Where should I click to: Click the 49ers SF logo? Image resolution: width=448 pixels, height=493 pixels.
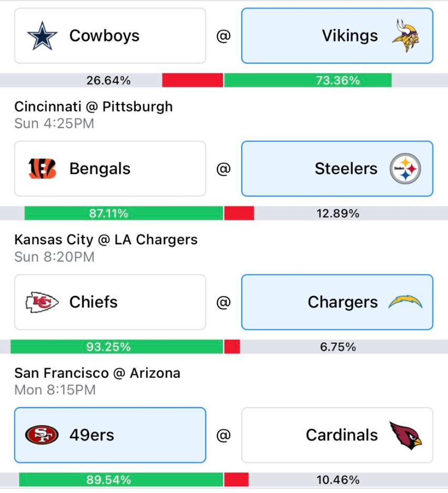(x=42, y=435)
